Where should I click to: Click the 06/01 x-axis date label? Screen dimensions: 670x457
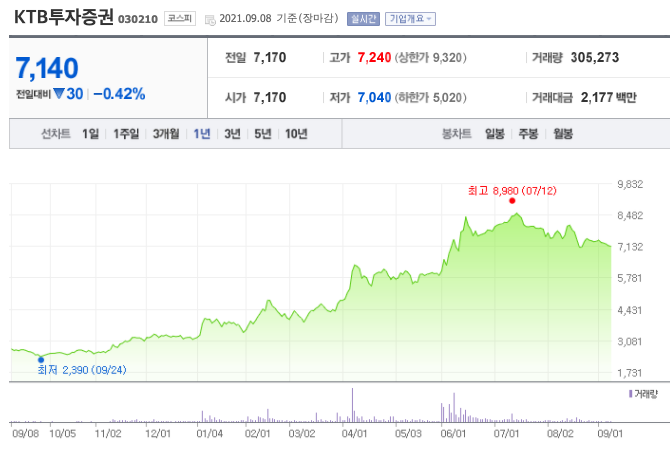click(453, 434)
